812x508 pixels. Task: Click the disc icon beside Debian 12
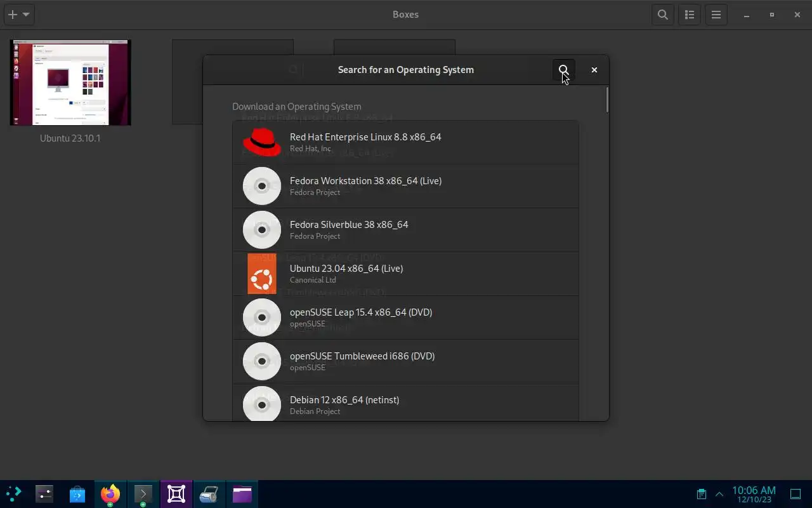click(x=262, y=403)
